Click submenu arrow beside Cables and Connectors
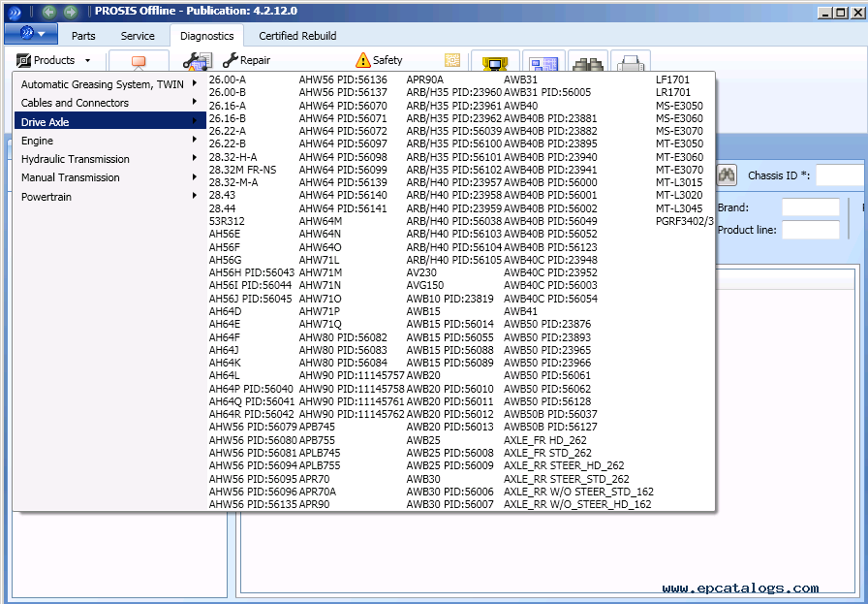Screen dimensions: 868x604 click(x=195, y=102)
